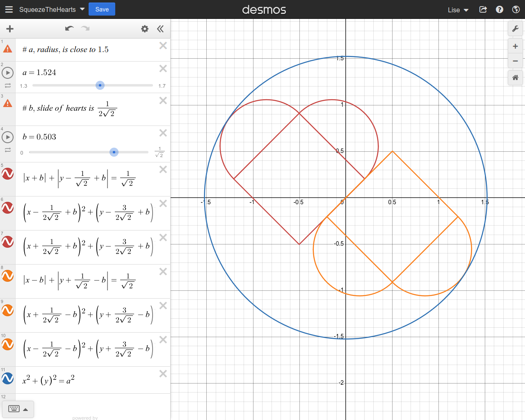This screenshot has height=420, width=525.
Task: Zoom in on the graph
Action: 515,46
